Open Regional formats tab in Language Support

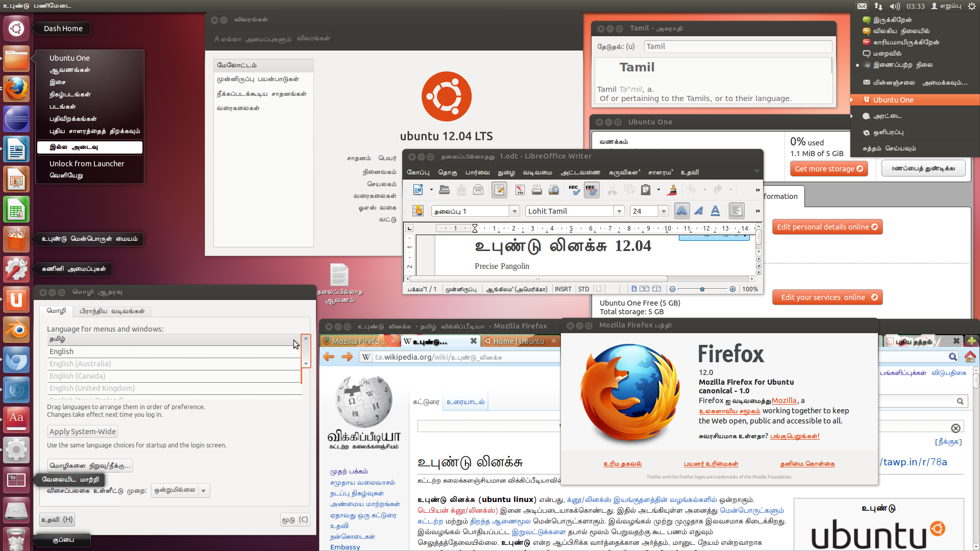(x=112, y=311)
